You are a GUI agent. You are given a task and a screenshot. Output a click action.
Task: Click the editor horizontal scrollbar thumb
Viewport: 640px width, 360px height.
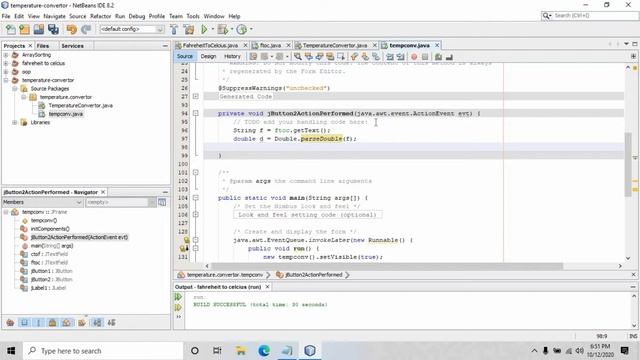387,266
